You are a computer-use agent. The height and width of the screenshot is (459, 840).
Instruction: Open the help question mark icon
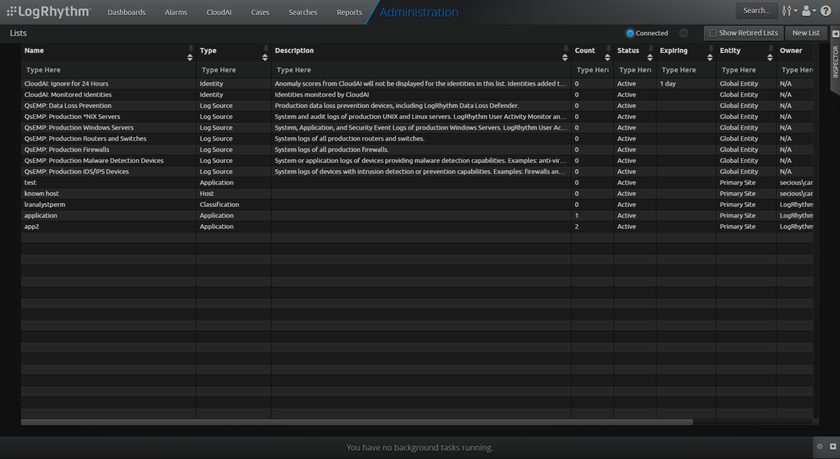coord(826,11)
